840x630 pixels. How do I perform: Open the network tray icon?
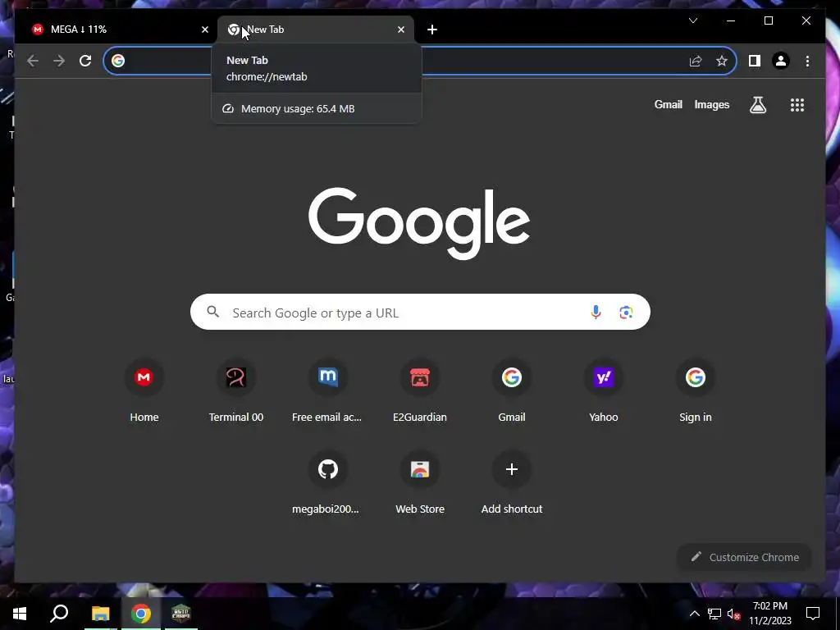(x=714, y=614)
